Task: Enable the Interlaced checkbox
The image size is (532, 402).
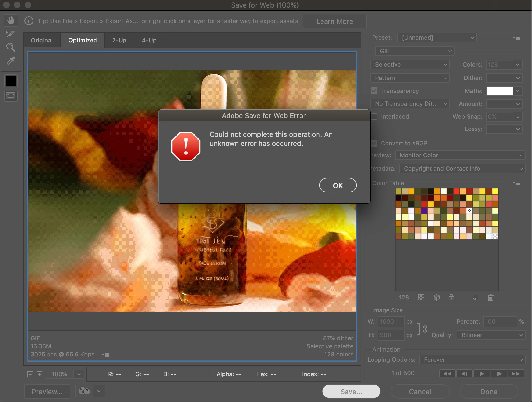Action: pyautogui.click(x=374, y=116)
